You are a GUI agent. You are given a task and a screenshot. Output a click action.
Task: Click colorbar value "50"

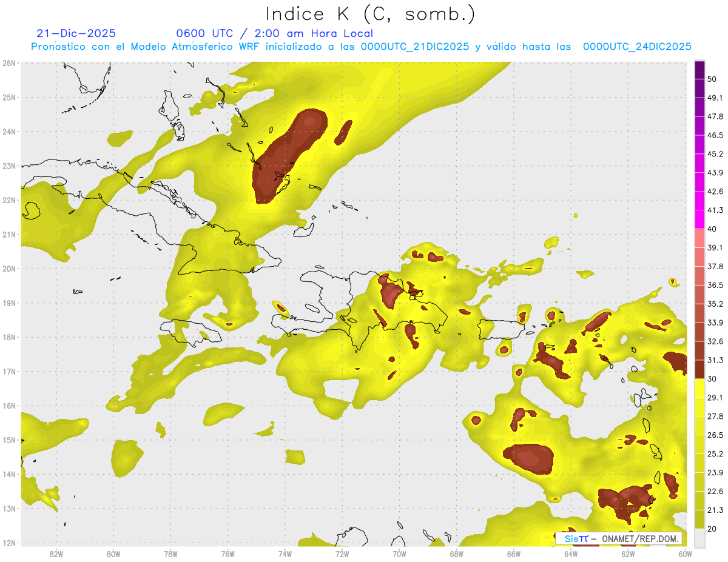(x=712, y=79)
